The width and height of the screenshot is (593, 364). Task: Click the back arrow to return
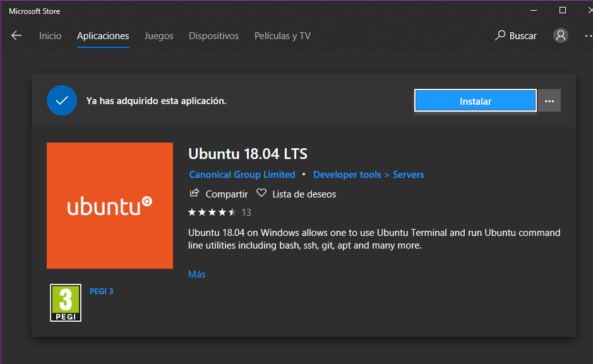coord(16,35)
